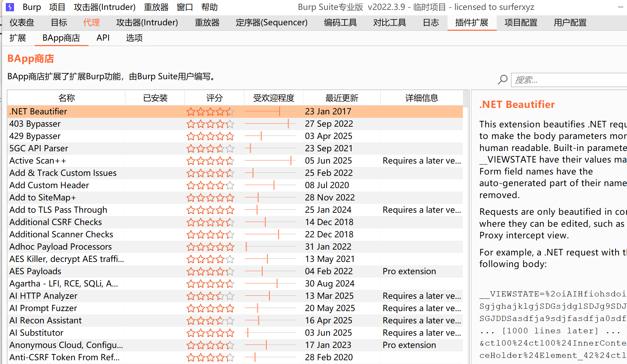Click the magnifier search icon
Image resolution: width=627 pixels, height=364 pixels.
[x=503, y=80]
